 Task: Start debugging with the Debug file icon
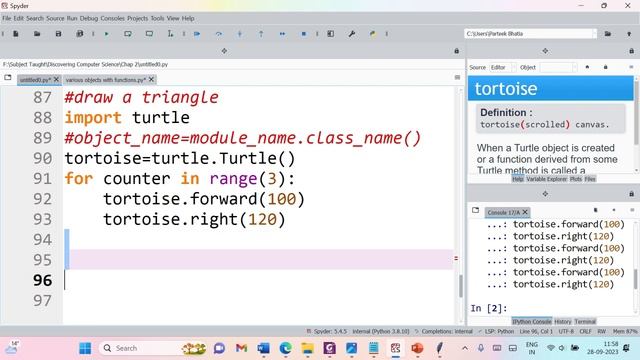coord(197,34)
